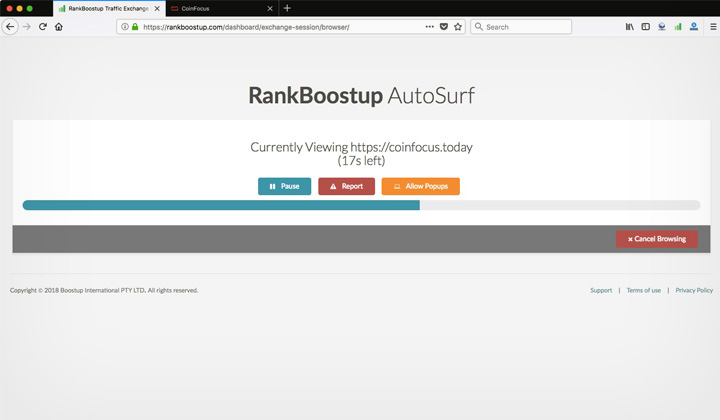This screenshot has width=720, height=420.
Task: Click the magnifier icon in Search box
Action: point(478,27)
